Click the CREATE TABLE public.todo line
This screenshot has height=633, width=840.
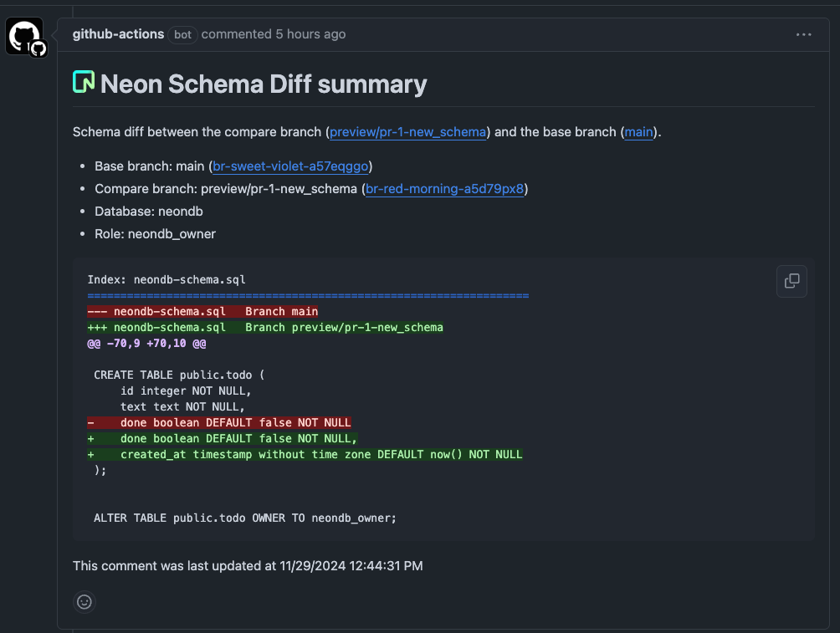(181, 375)
